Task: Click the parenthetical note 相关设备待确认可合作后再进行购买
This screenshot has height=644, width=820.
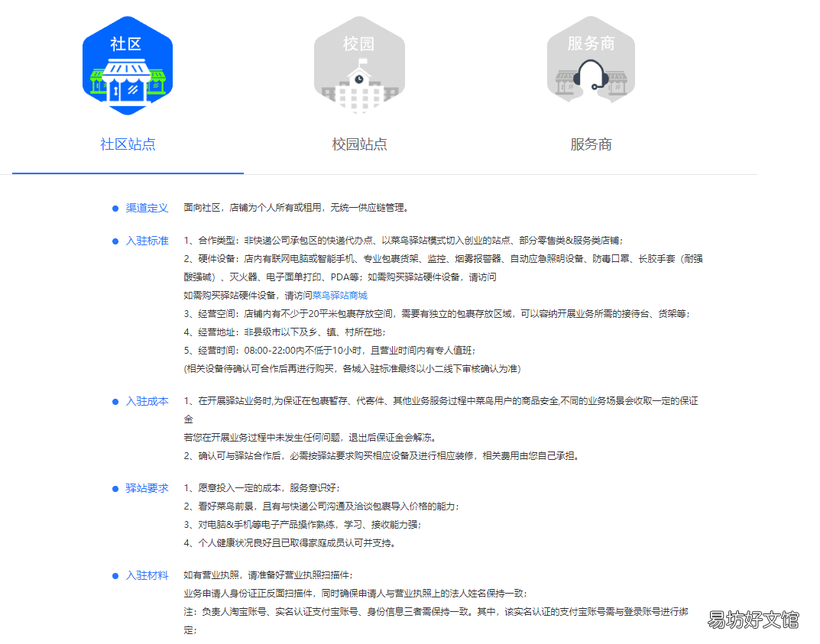Action: (x=352, y=368)
